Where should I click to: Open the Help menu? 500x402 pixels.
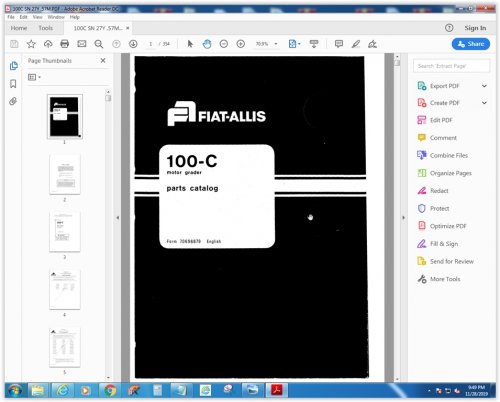[75, 17]
